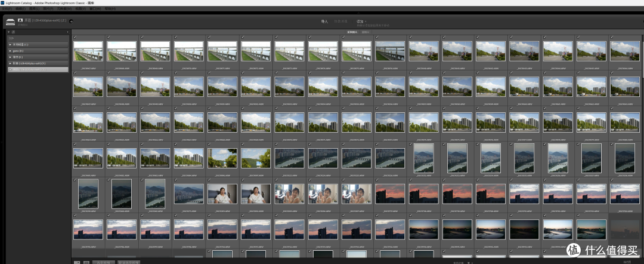This screenshot has height=264, width=644.
Task: Uncheck the green hillside with sign photo
Action: click(x=243, y=145)
